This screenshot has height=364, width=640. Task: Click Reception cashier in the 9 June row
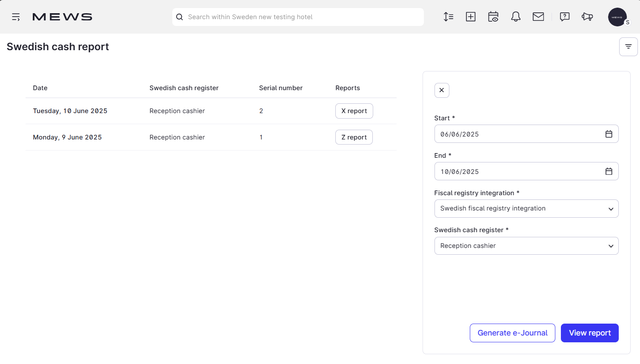tap(177, 137)
